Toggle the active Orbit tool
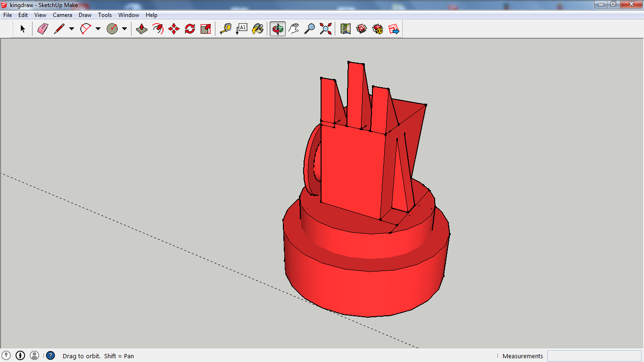Screen dimensions: 644x362 tap(278, 29)
